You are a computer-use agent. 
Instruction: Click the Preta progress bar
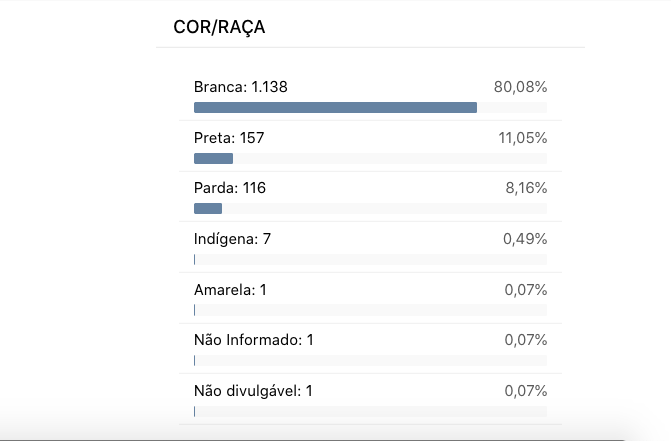pos(213,158)
